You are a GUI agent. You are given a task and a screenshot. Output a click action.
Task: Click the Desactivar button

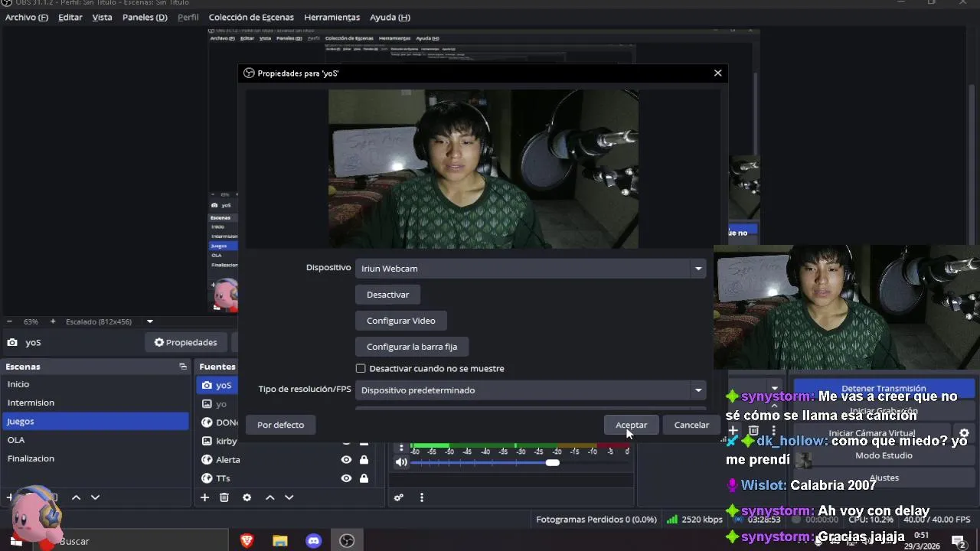point(387,295)
